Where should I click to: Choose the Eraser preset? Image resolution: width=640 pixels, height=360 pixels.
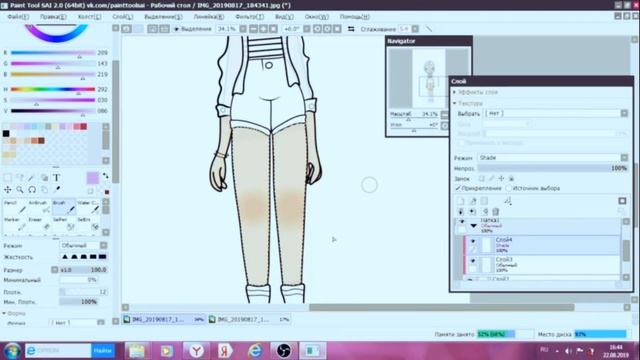point(39,224)
